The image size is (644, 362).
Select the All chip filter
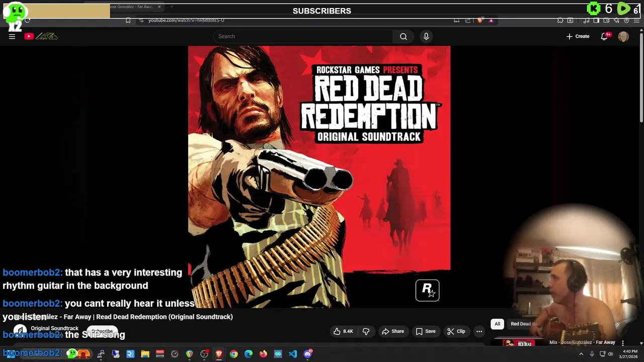click(497, 324)
